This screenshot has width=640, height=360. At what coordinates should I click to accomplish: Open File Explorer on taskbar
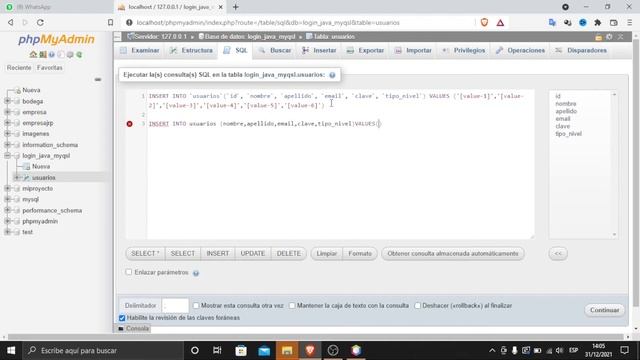(287, 350)
